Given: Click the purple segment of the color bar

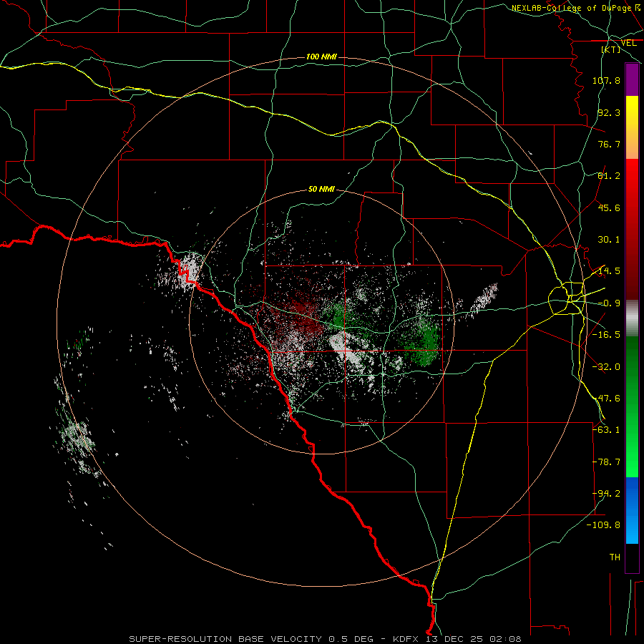Looking at the screenshot, I should click(632, 79).
